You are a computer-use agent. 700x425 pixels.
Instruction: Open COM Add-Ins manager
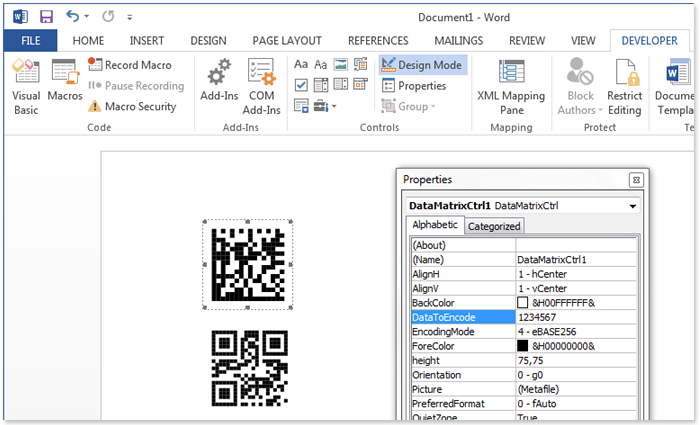(x=262, y=87)
